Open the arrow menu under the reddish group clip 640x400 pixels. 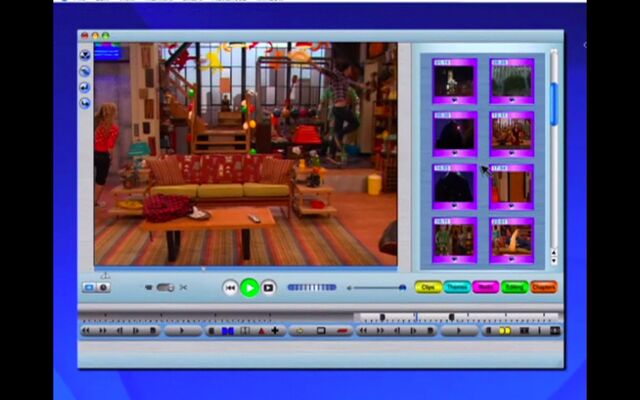512,153
